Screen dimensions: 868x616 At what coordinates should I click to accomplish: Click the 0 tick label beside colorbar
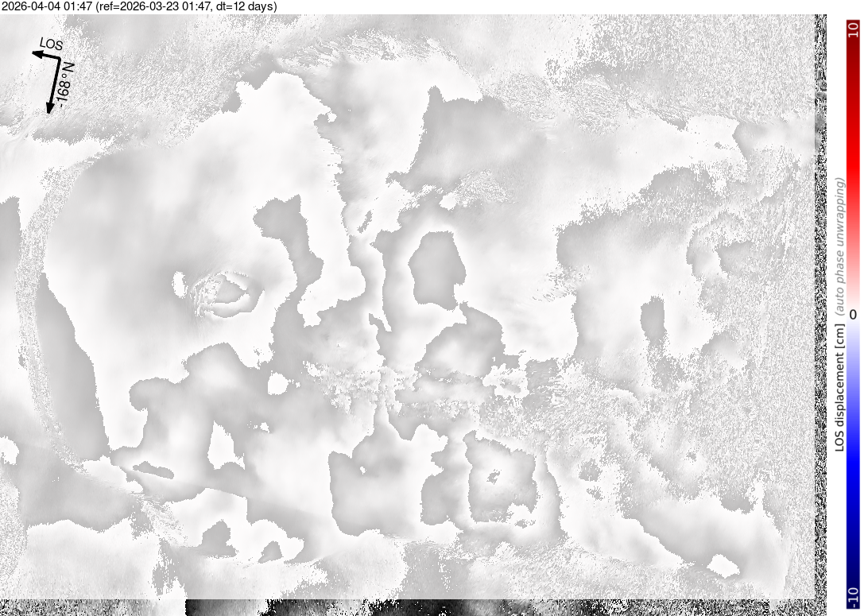coord(852,314)
